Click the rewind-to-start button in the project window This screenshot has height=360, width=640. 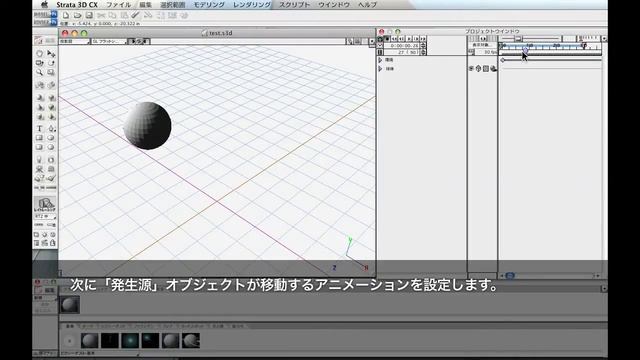coord(394,38)
